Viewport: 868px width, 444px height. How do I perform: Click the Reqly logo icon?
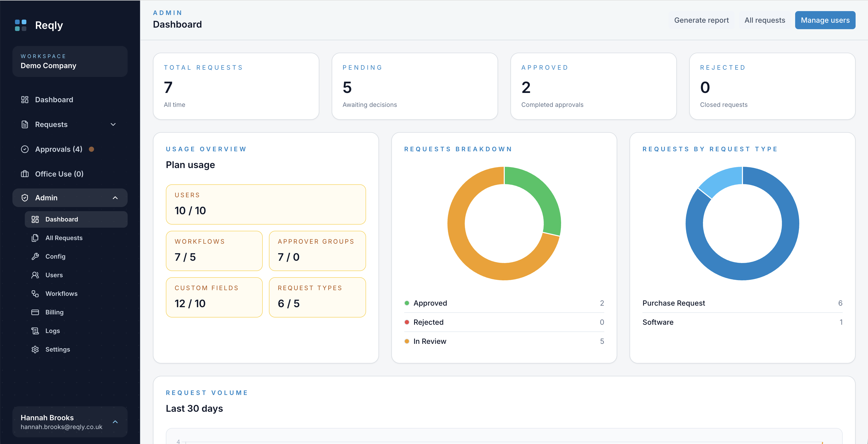click(21, 25)
